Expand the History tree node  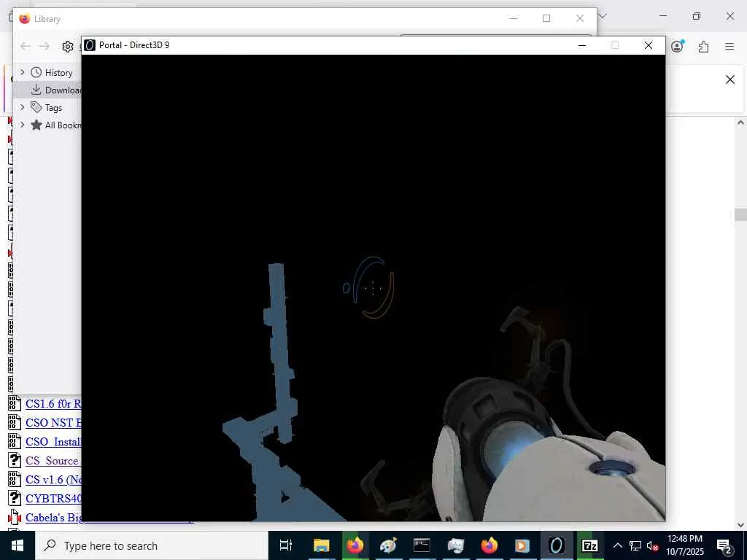pyautogui.click(x=22, y=72)
